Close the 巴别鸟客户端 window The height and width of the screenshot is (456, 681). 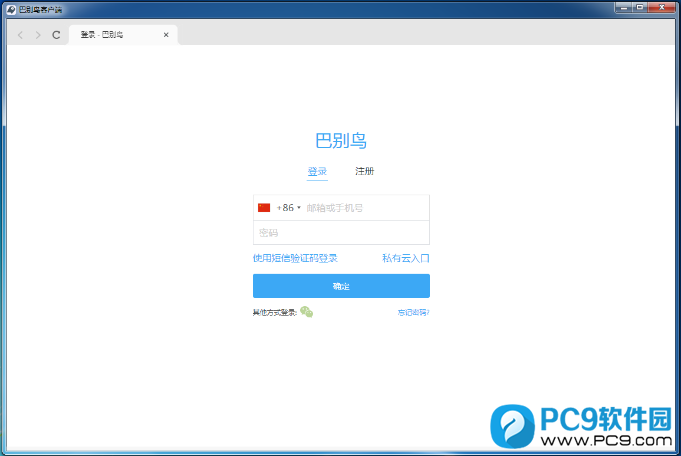pyautogui.click(x=662, y=7)
